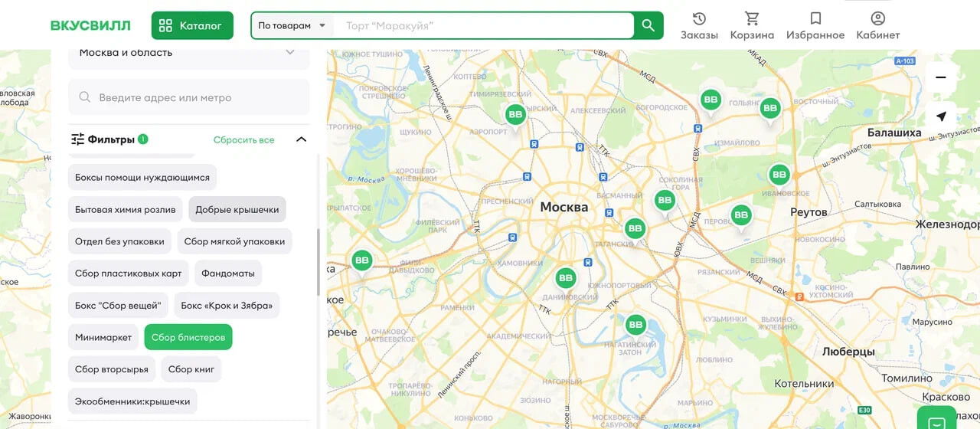
Task: Click the store marker near Даниловский
Action: 566,278
